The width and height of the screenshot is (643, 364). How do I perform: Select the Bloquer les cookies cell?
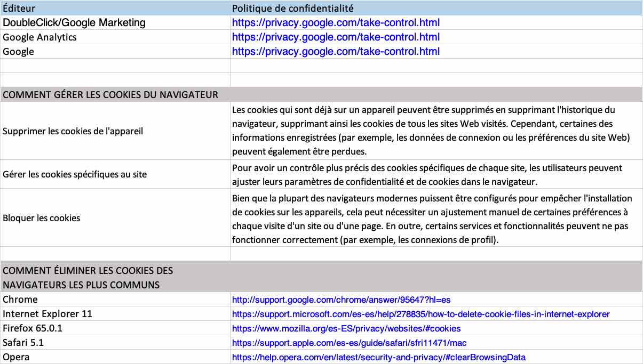tap(42, 218)
